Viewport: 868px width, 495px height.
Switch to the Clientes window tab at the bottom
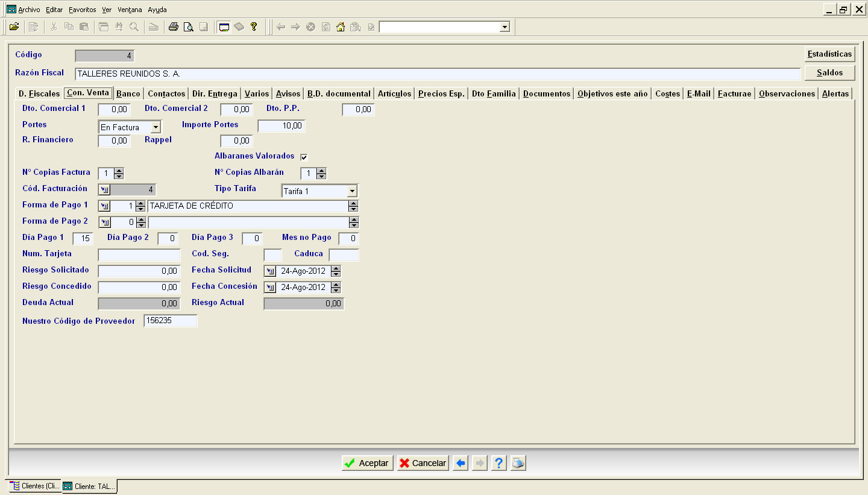tap(35, 486)
